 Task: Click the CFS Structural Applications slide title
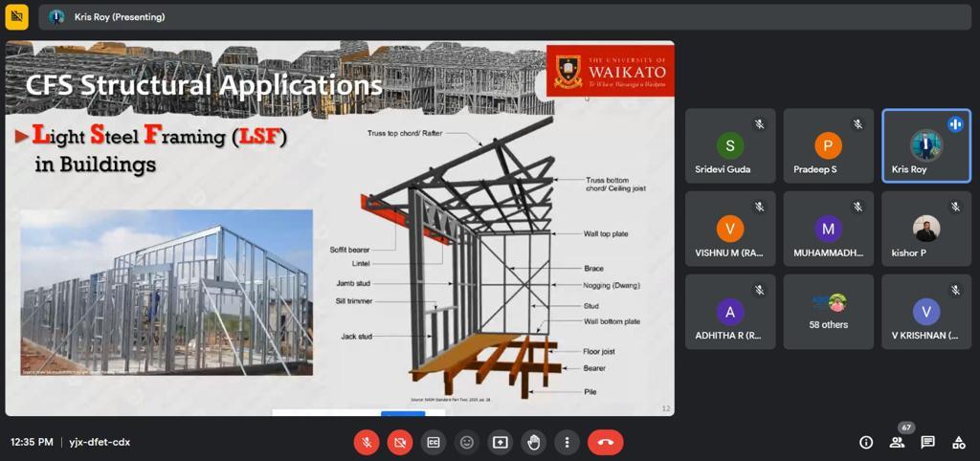click(x=204, y=85)
